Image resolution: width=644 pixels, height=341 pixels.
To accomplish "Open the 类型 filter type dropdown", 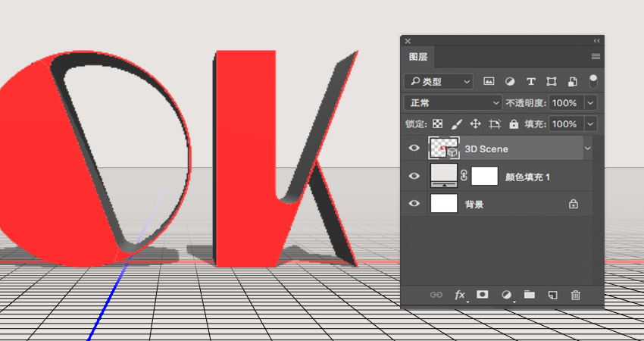I will (x=438, y=81).
